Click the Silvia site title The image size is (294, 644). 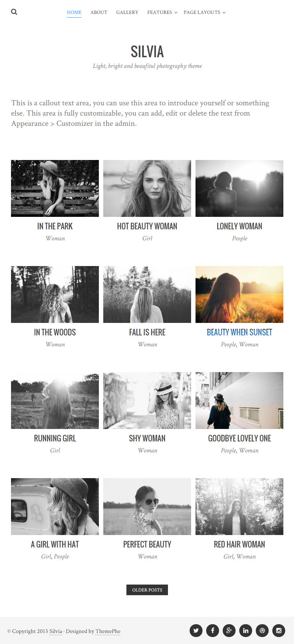click(x=147, y=52)
